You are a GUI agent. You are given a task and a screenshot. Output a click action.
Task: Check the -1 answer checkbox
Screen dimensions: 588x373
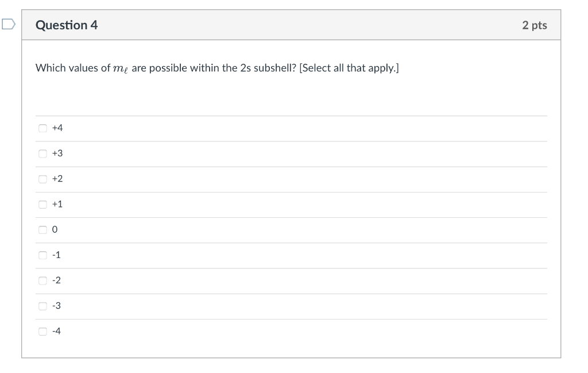[x=42, y=255]
